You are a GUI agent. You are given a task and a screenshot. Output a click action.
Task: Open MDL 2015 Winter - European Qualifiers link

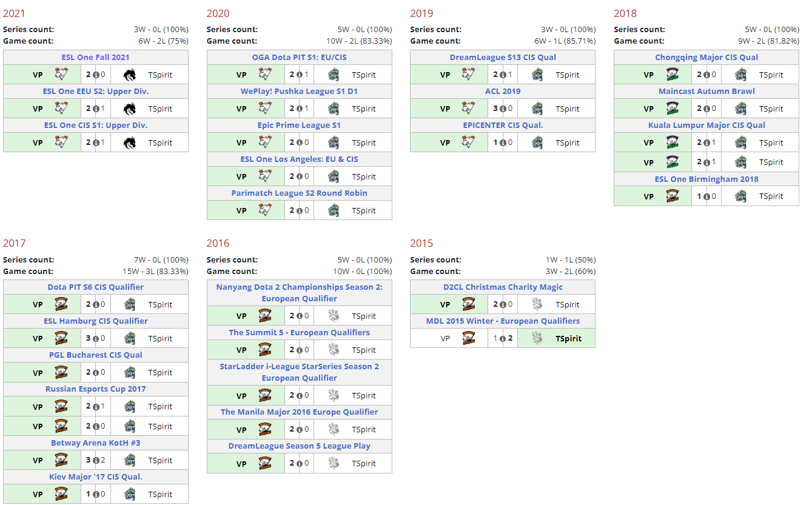coord(503,321)
